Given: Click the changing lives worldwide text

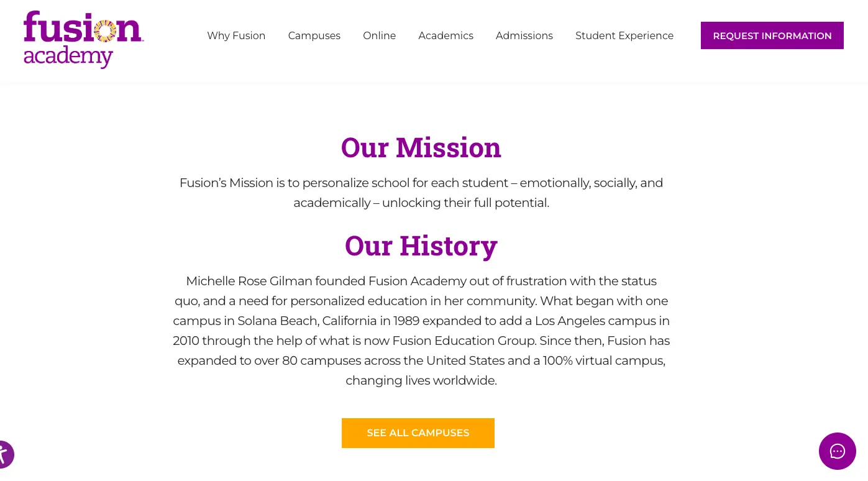Looking at the screenshot, I should 421,380.
